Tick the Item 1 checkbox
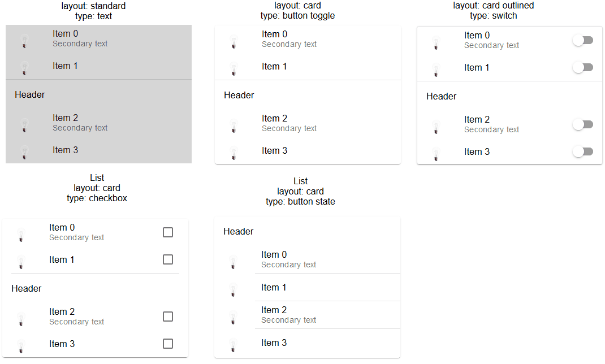Screen dimensions: 605x364 (x=168, y=259)
